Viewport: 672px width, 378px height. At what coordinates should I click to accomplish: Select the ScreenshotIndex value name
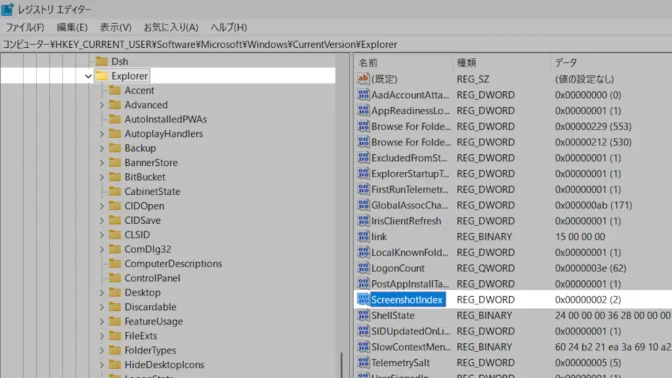[x=407, y=300]
